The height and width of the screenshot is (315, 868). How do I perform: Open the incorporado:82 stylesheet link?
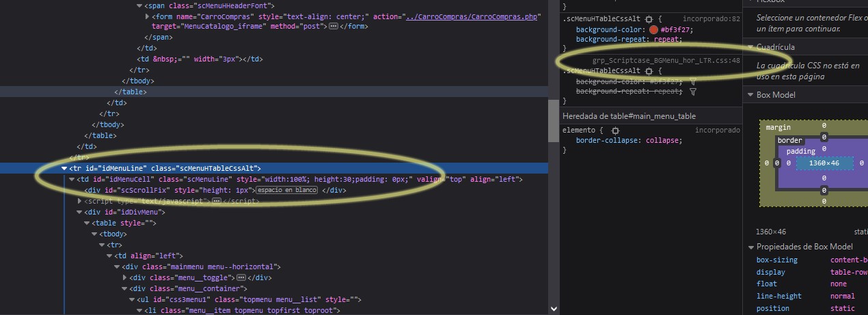pyautogui.click(x=711, y=20)
